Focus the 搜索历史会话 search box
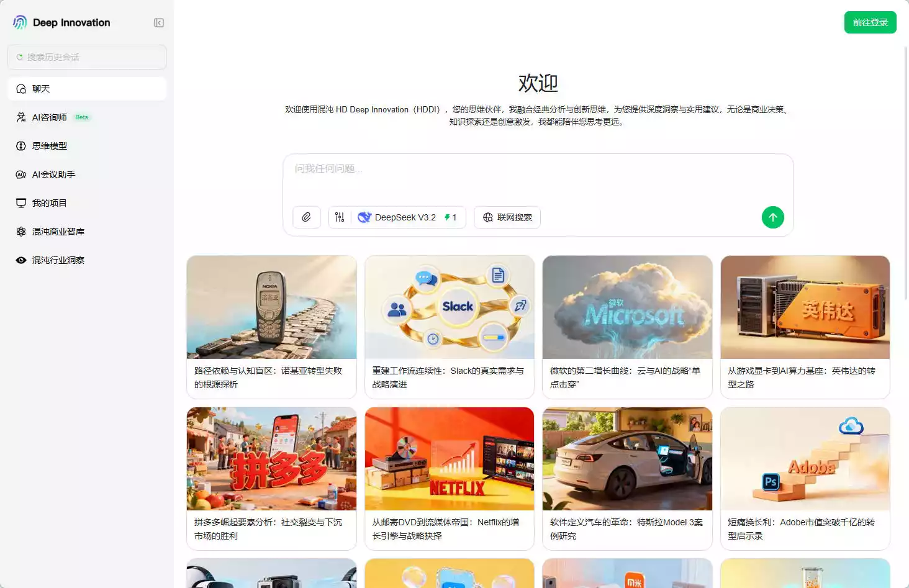Image resolution: width=909 pixels, height=588 pixels. 87,57
